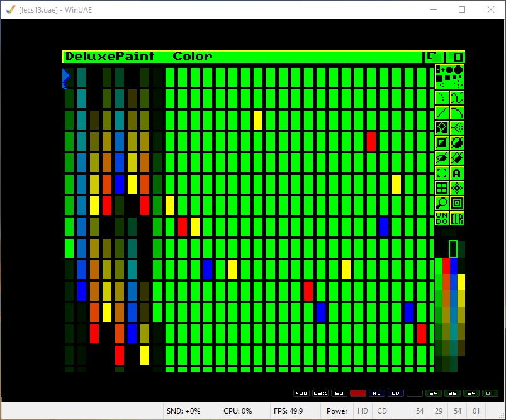Screen dimensions: 506x420
Task: Select the dotted freehand draw tool
Action: click(442, 97)
